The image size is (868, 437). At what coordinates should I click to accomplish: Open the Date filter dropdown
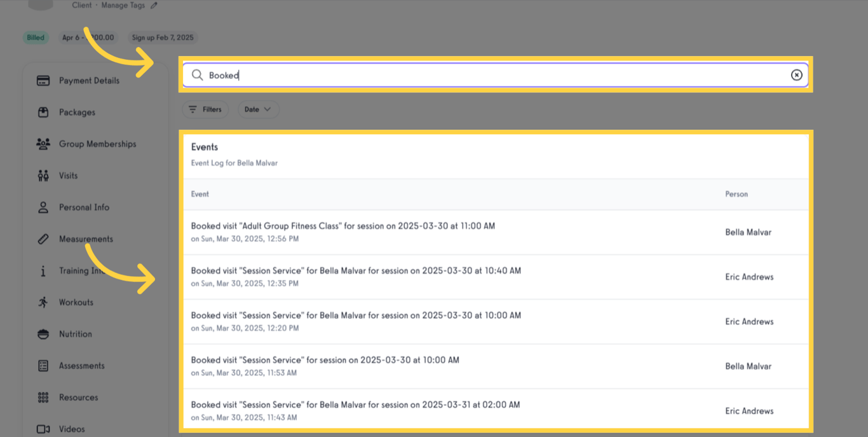[259, 109]
